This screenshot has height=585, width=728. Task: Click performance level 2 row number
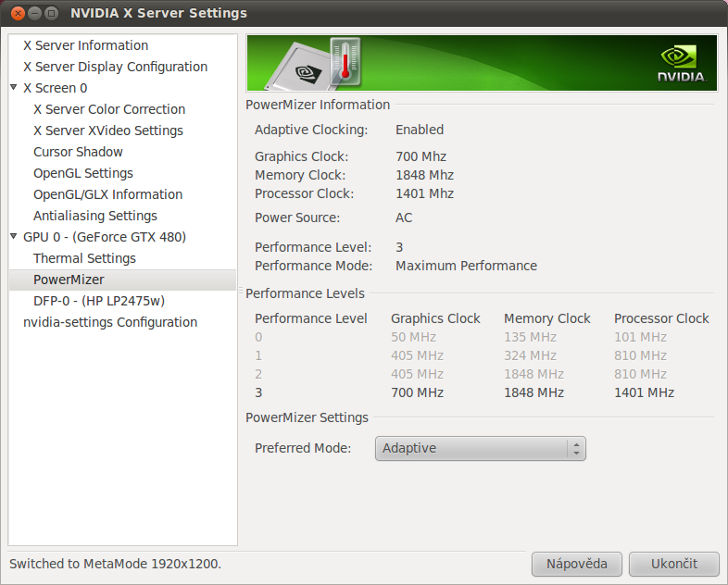click(258, 374)
